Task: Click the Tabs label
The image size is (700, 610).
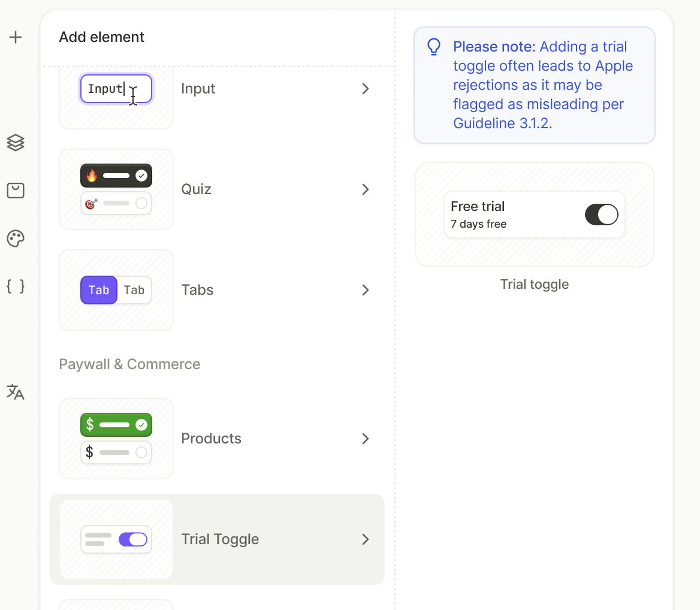Action: coord(197,290)
